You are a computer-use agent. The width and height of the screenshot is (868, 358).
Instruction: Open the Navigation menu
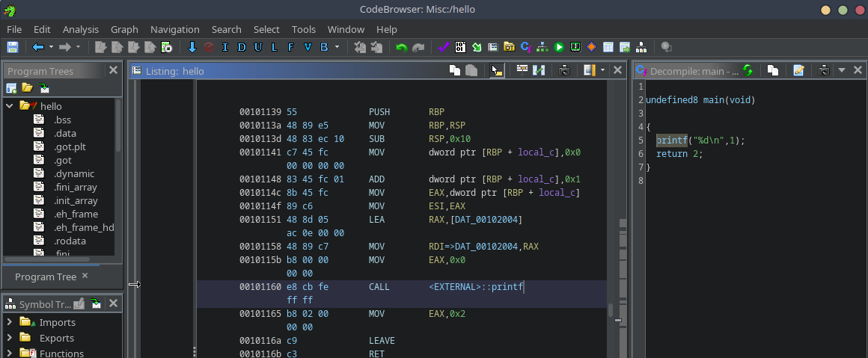coord(175,29)
